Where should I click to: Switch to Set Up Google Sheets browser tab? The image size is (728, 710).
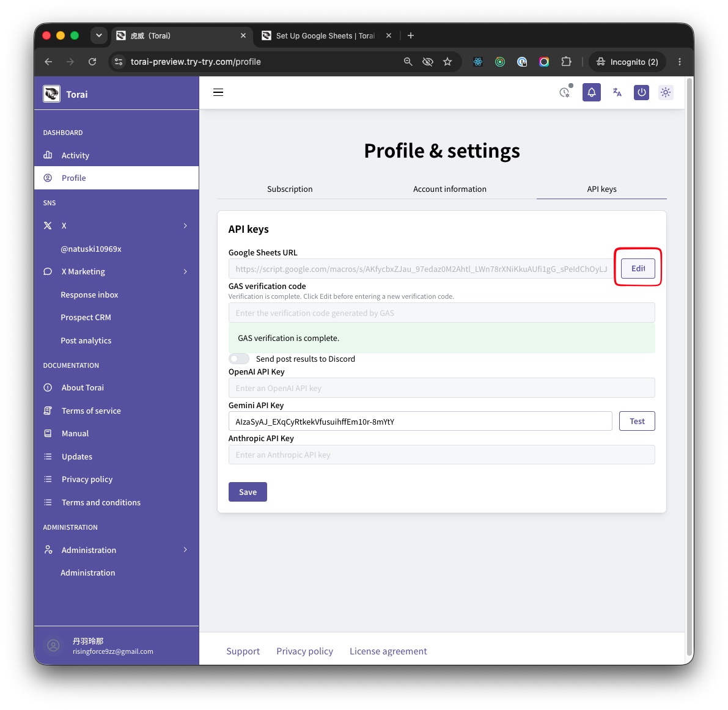pos(325,35)
